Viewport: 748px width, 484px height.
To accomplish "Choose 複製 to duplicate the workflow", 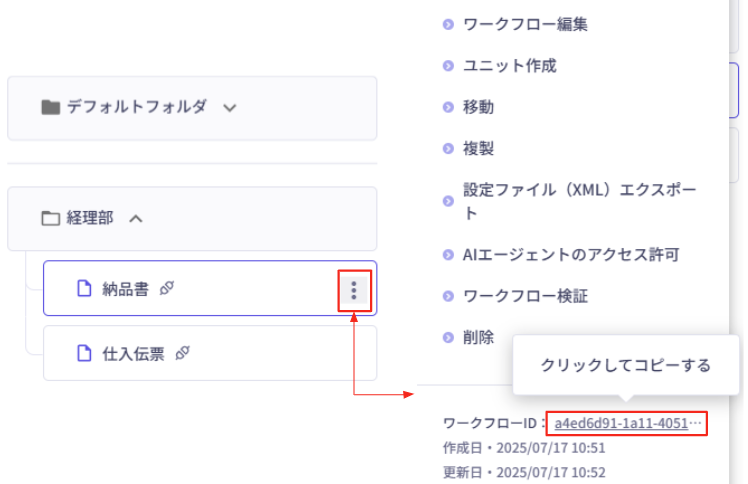I will (478, 149).
